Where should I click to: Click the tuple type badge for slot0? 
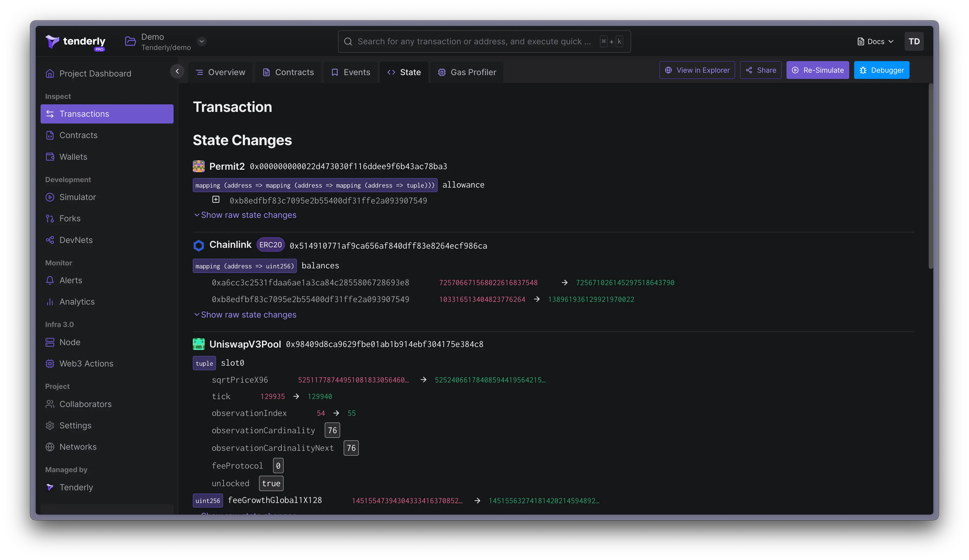point(204,363)
